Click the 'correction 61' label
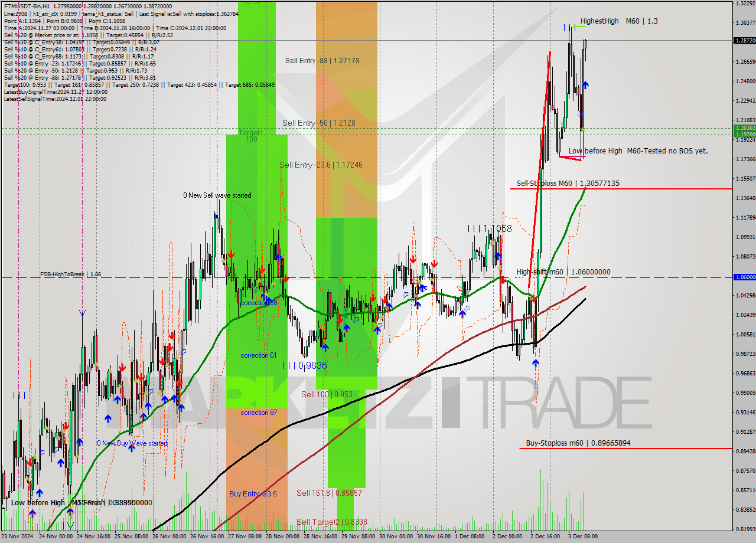Screen dimensions: 756x543 click(x=258, y=355)
